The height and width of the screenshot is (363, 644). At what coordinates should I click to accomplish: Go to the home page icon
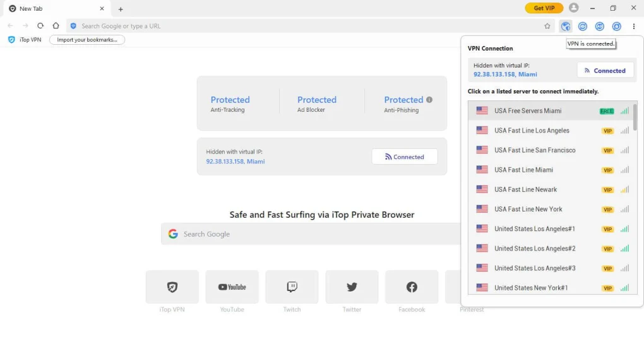(56, 26)
